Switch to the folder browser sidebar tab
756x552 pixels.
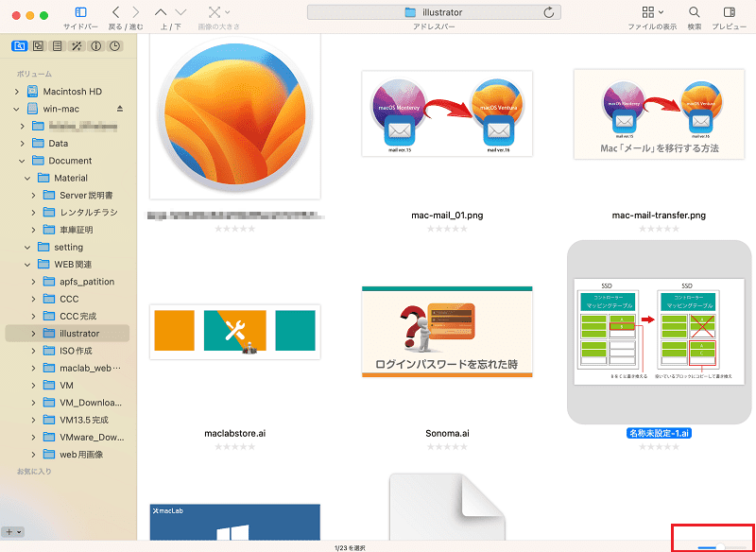coord(19,46)
